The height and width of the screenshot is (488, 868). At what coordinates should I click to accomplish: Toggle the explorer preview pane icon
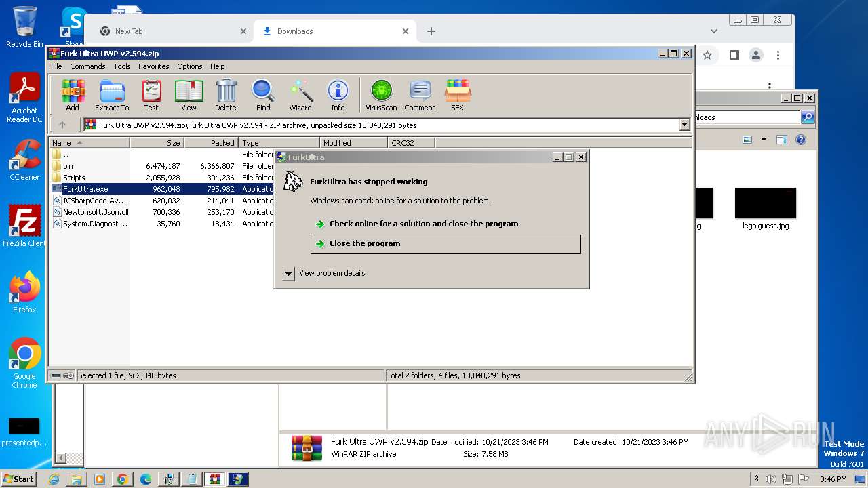pos(781,140)
